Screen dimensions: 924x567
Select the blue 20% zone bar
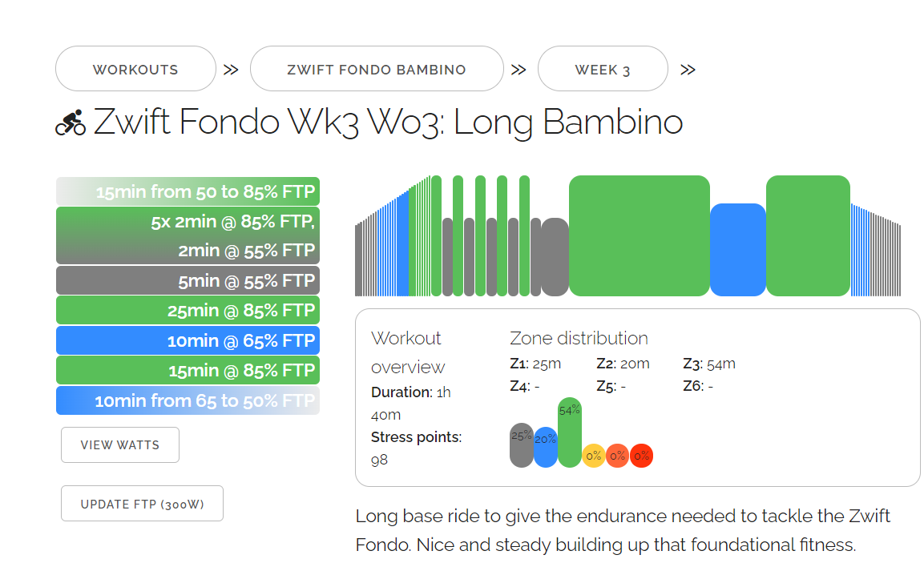tap(545, 448)
